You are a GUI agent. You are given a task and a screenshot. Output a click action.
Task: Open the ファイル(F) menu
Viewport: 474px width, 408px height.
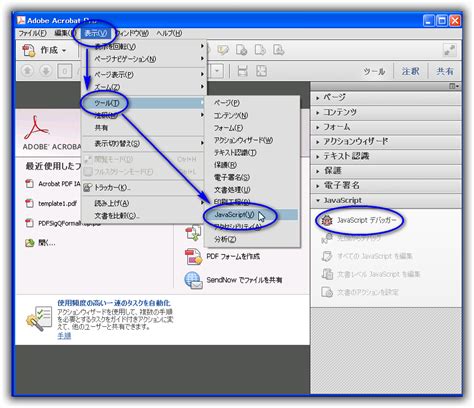click(32, 33)
